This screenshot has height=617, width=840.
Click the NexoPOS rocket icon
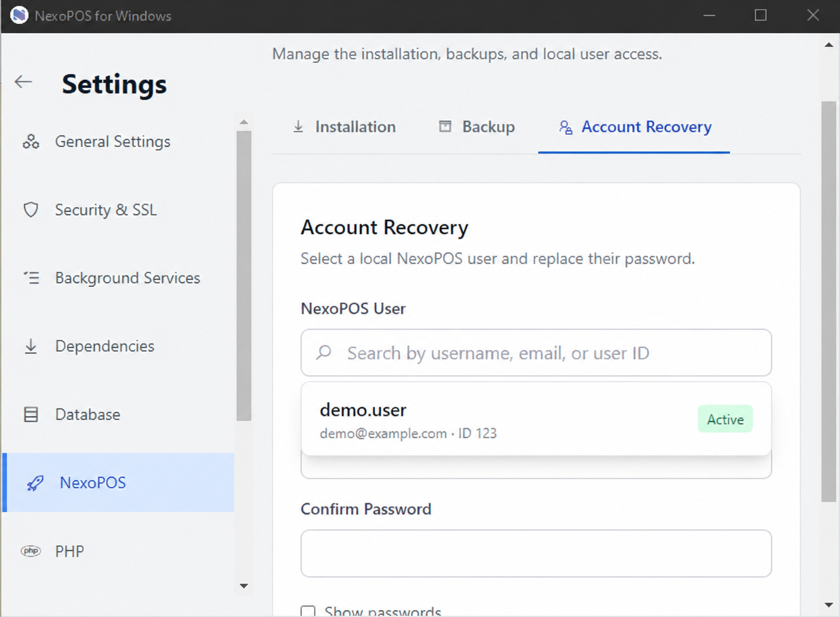[35, 483]
